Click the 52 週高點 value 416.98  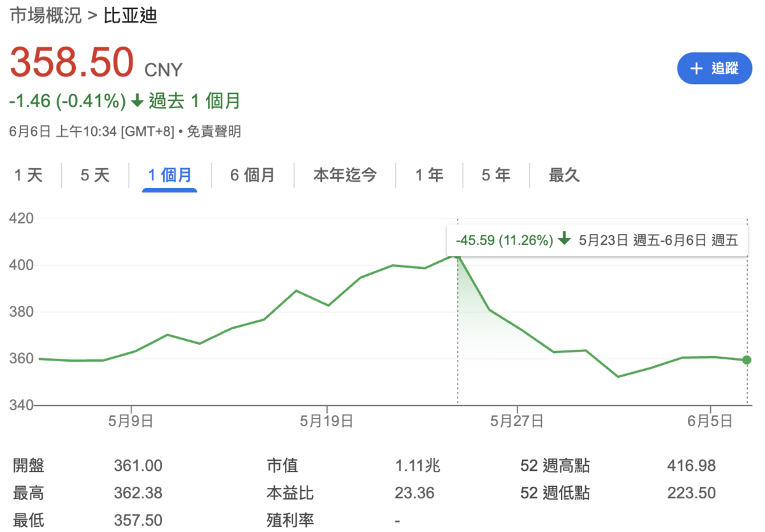(x=691, y=466)
